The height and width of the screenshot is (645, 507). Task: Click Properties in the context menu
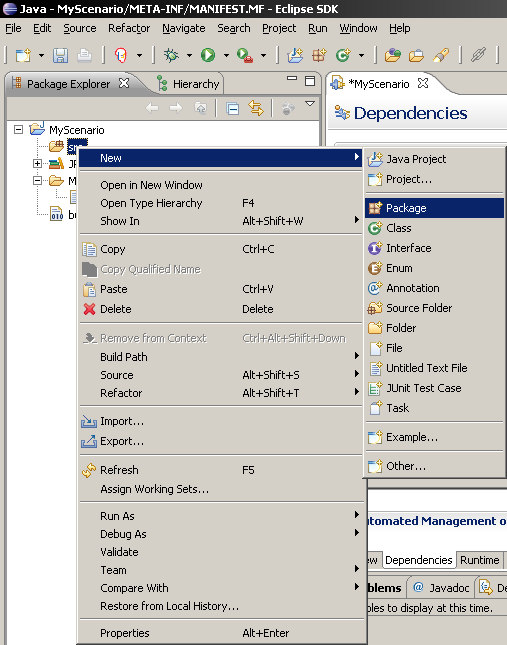tap(221, 633)
